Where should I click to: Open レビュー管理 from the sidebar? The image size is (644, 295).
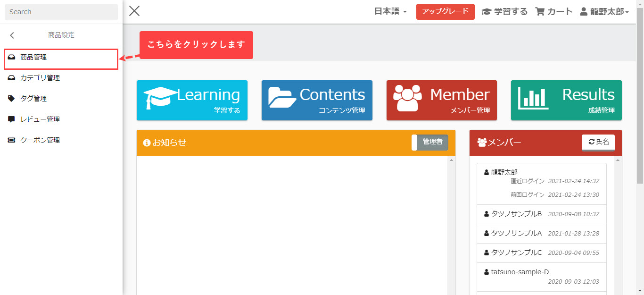pyautogui.click(x=40, y=119)
